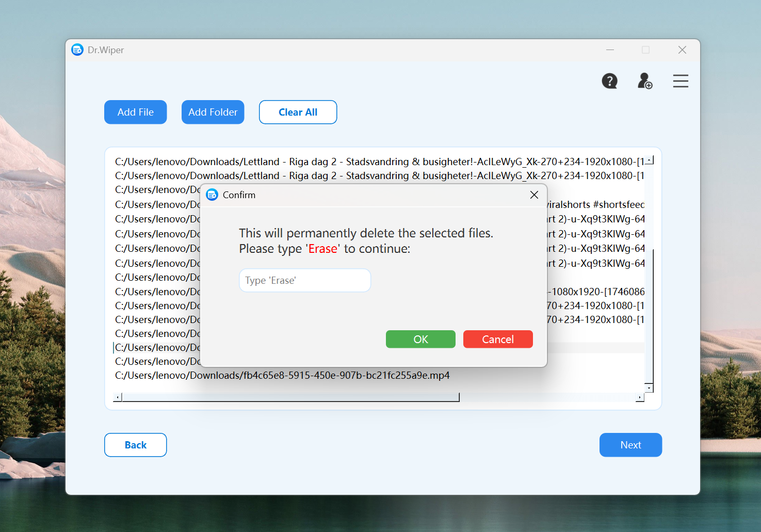
Task: Click the add user account icon
Action: pos(645,81)
